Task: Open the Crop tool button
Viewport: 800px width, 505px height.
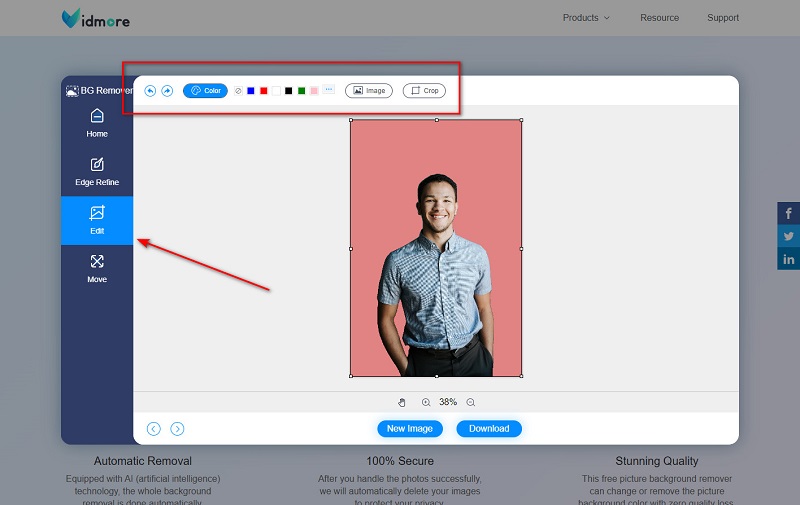Action: 424,91
